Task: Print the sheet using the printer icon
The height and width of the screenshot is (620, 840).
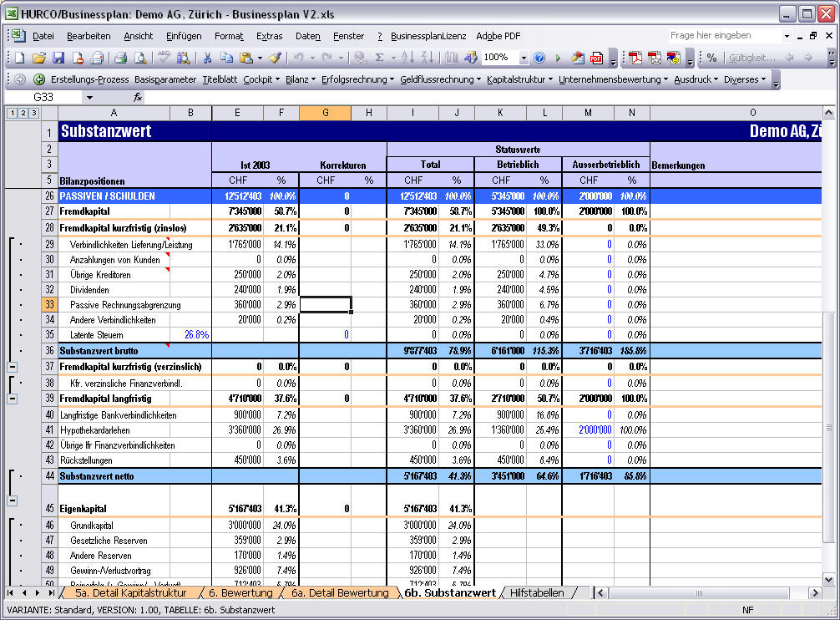Action: [x=120, y=58]
